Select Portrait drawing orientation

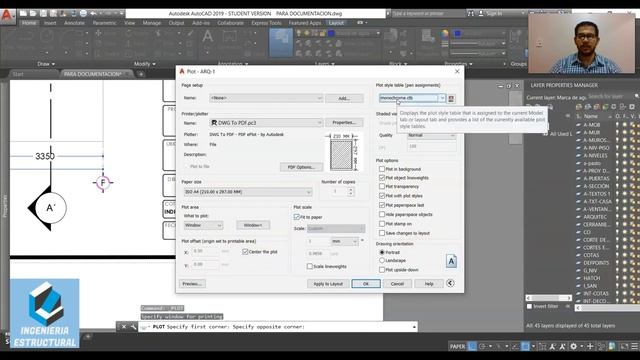tap(382, 252)
